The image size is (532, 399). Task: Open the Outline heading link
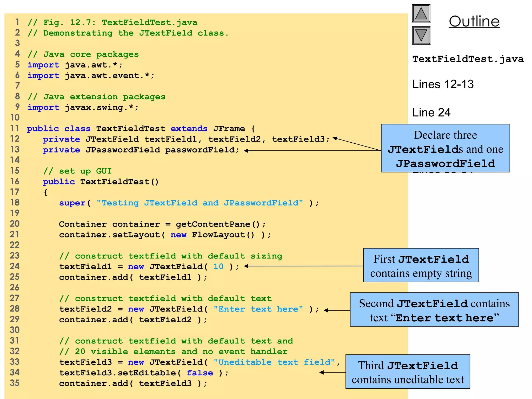pyautogui.click(x=474, y=21)
